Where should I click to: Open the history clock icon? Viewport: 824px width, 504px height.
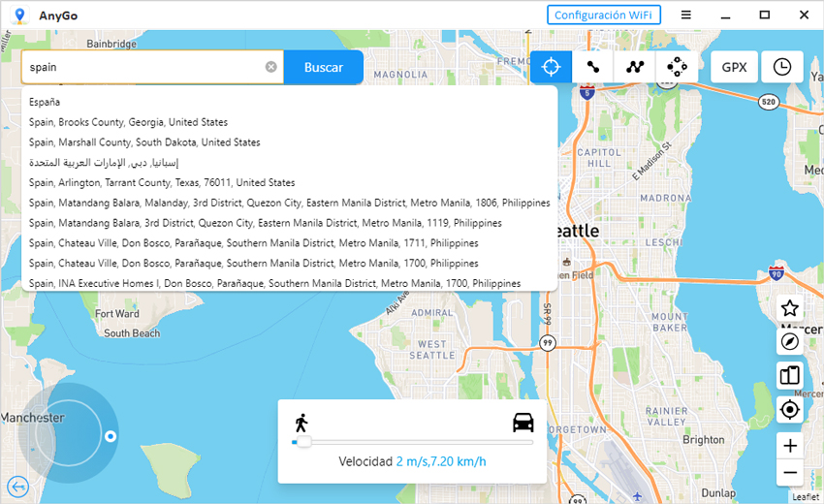[781, 67]
